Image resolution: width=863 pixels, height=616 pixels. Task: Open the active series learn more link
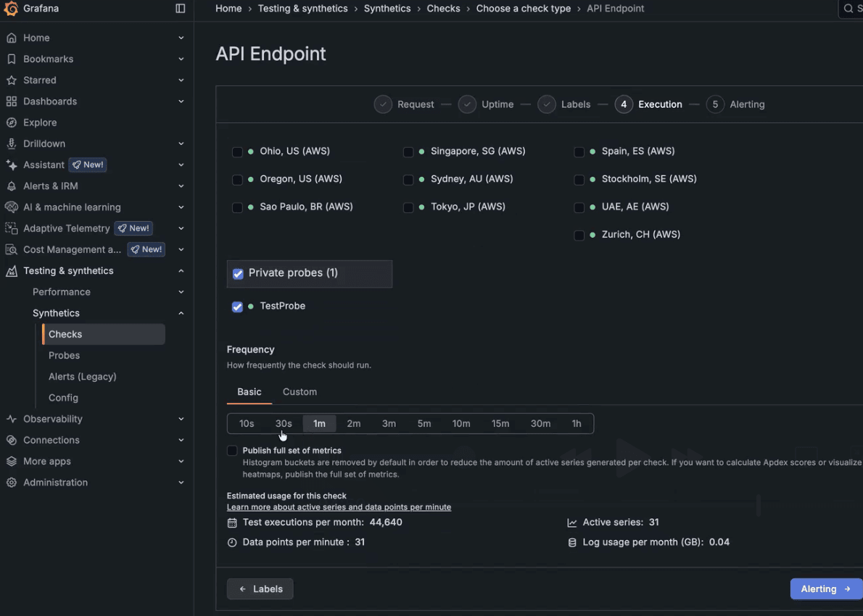pos(338,507)
